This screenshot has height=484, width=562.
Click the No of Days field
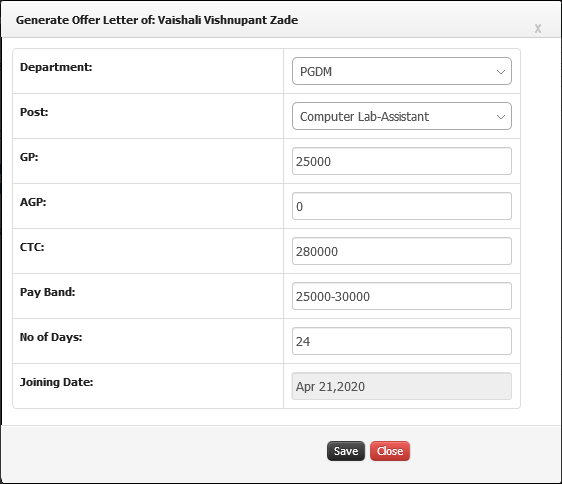[x=402, y=341]
